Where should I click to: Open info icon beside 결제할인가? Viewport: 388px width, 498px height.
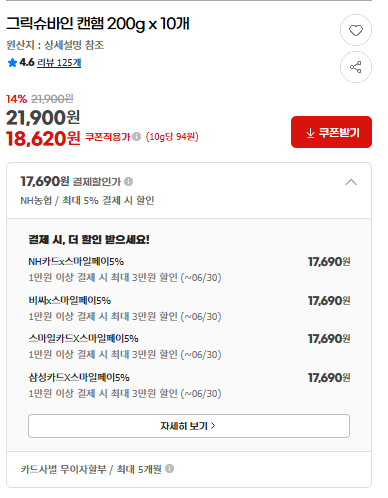(128, 182)
